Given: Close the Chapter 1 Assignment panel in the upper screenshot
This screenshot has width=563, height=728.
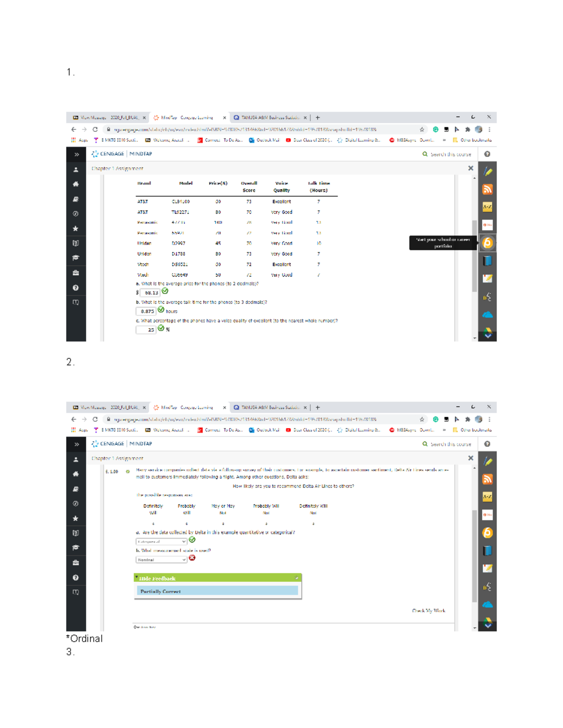Looking at the screenshot, I should pos(471,168).
